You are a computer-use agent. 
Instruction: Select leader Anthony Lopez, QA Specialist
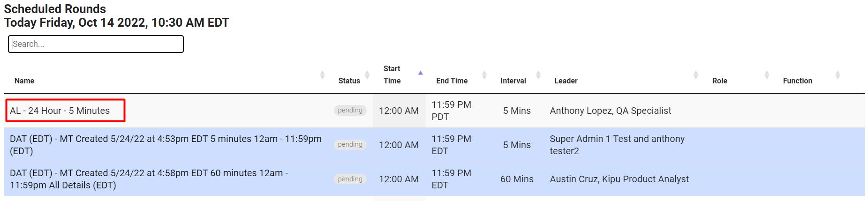point(610,111)
